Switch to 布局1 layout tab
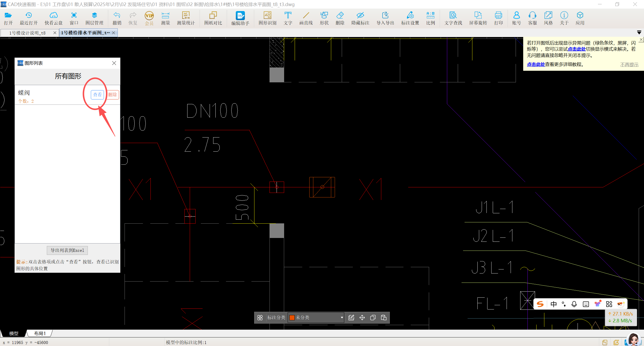The width and height of the screenshot is (644, 346). click(x=40, y=333)
